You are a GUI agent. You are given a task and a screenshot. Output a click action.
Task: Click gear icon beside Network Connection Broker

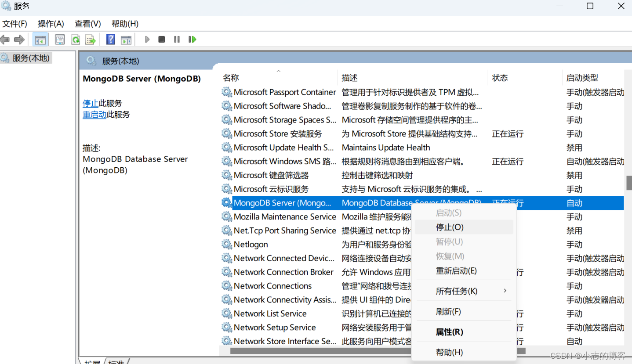(x=227, y=272)
